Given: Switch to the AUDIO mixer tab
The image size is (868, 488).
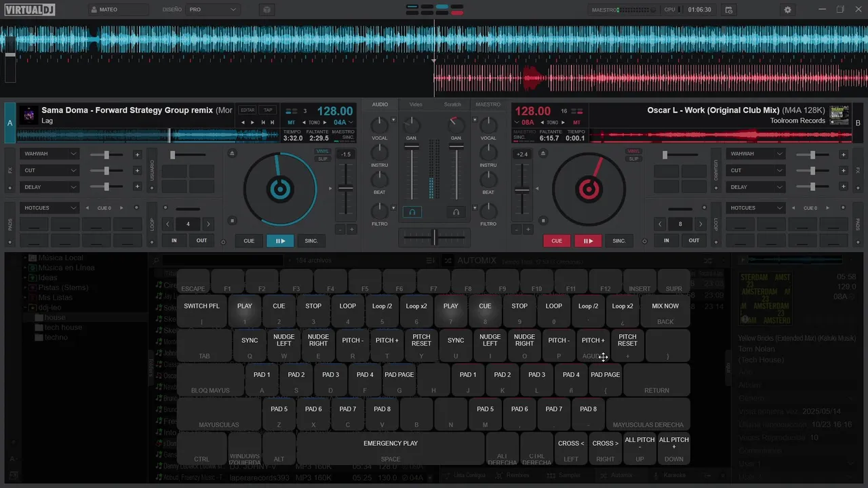Looking at the screenshot, I should click(380, 104).
